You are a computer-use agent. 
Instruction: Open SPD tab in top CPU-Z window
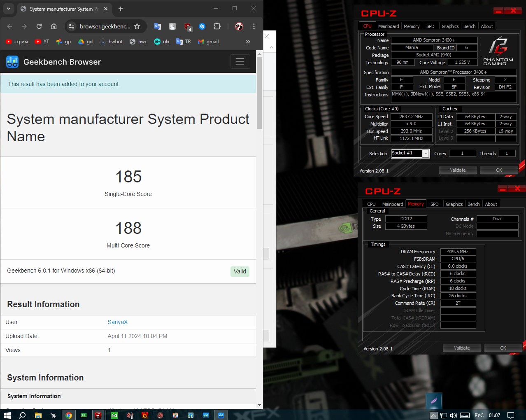pos(431,26)
